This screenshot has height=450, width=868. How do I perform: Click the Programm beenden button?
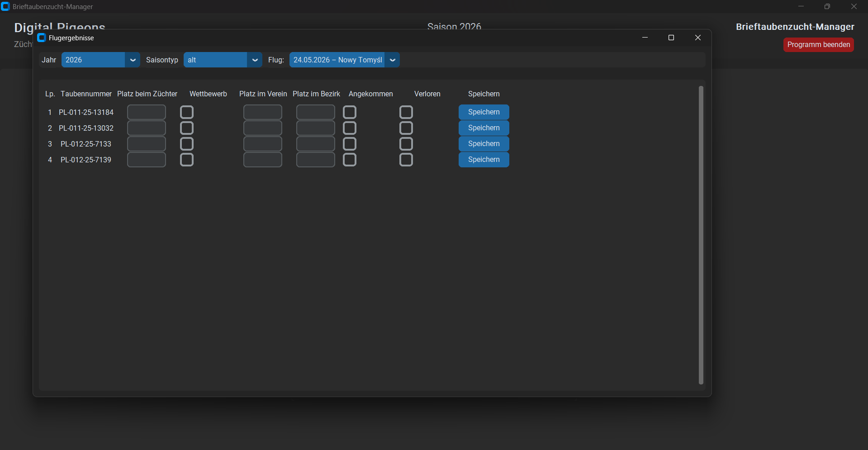[819, 44]
